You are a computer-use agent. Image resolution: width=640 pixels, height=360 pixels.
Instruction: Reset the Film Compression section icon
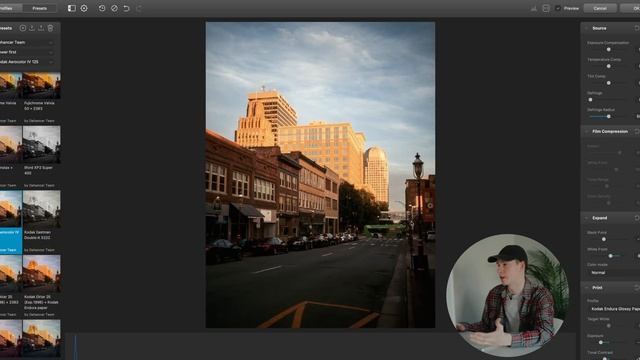(x=636, y=131)
